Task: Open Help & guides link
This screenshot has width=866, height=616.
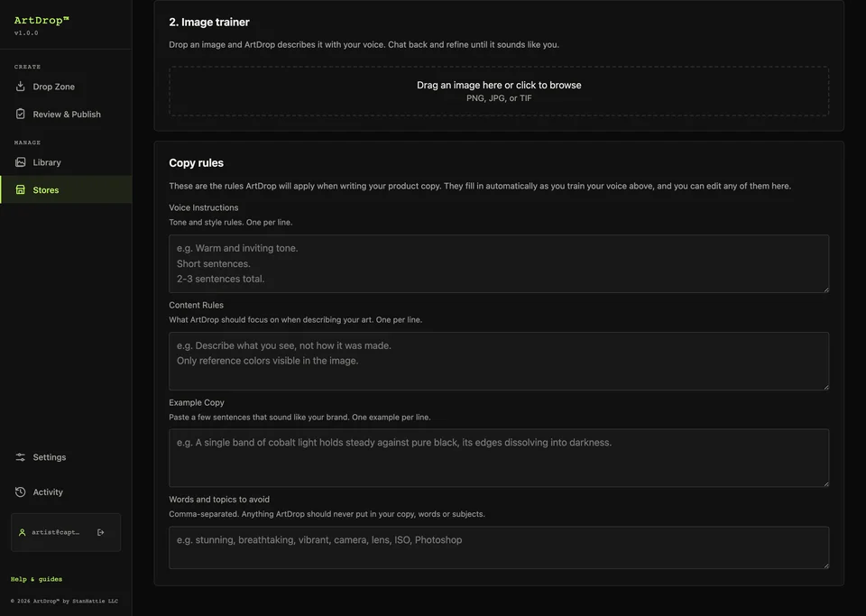Action: [36, 579]
